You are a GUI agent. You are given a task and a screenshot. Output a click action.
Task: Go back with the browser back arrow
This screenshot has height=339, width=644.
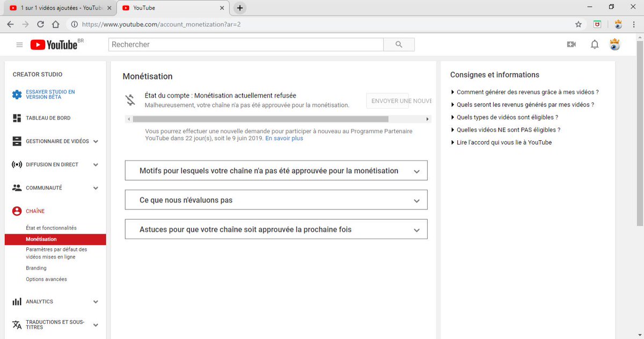point(10,24)
